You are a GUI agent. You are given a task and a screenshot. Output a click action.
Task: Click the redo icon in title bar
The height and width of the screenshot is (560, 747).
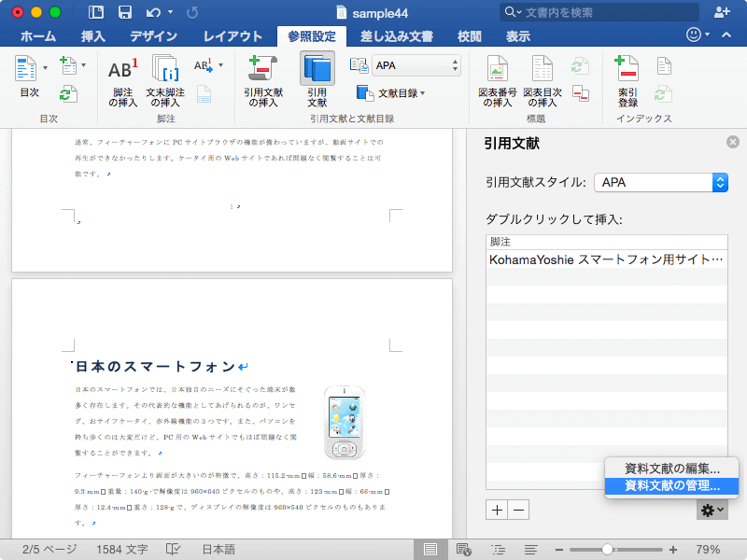[x=192, y=12]
